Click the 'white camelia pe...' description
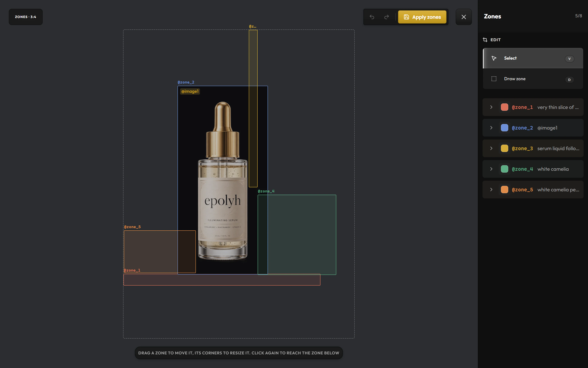Screen dimensions: 588x368 click(558, 190)
